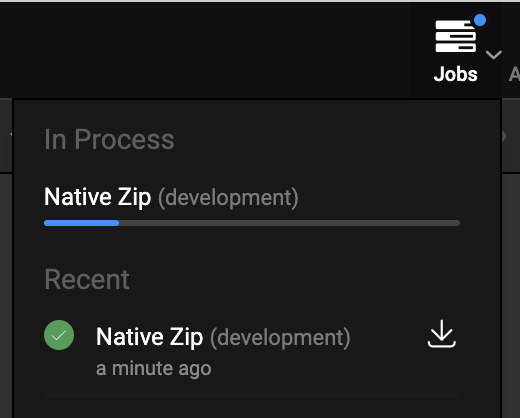Click the blue notification dot on Jobs
This screenshot has height=418, width=520.
480,20
